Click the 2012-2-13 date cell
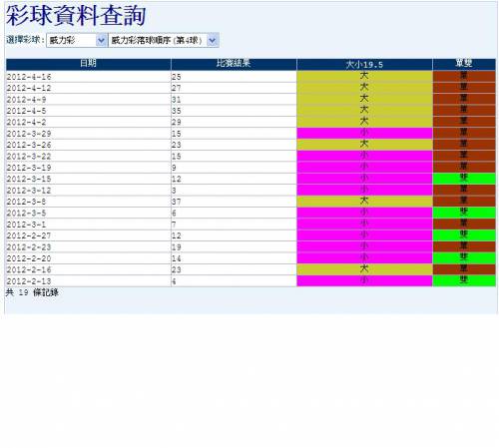Screen dimensions: 499x448 pyautogui.click(x=88, y=281)
